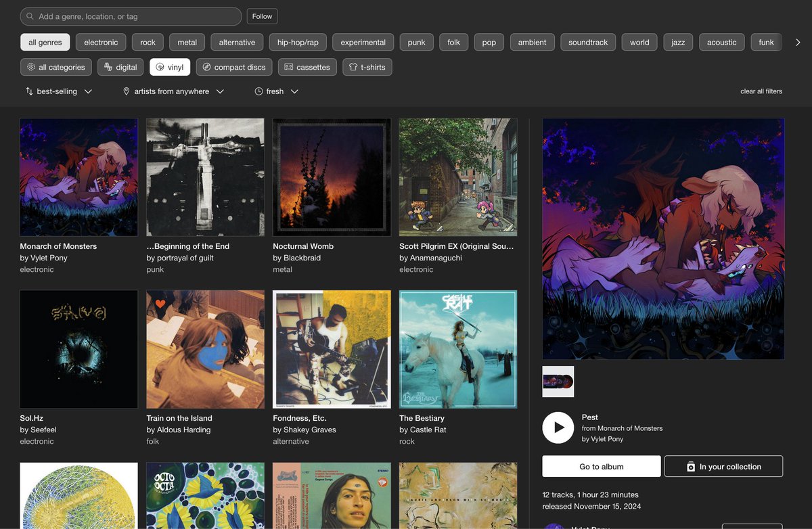Open the Octo Octa album cover
Screen dimensions: 812x529
point(206,495)
